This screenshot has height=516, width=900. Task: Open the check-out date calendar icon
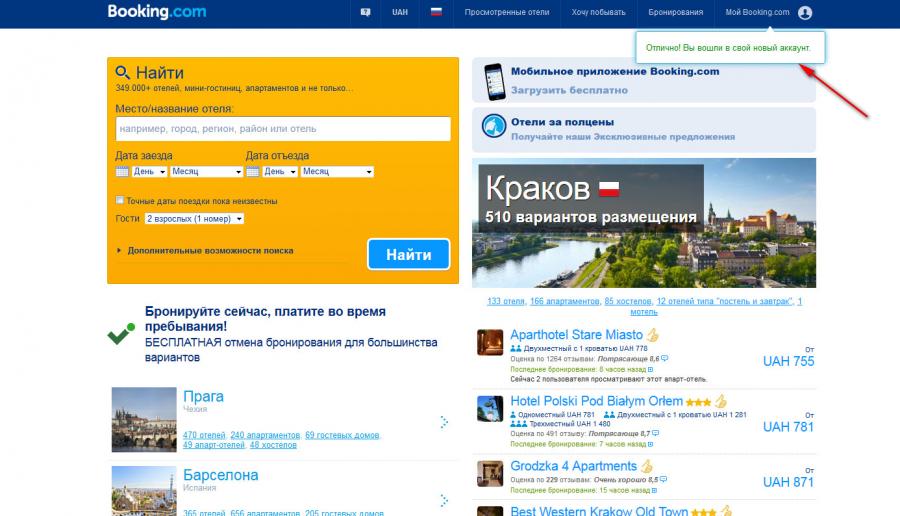[253, 171]
